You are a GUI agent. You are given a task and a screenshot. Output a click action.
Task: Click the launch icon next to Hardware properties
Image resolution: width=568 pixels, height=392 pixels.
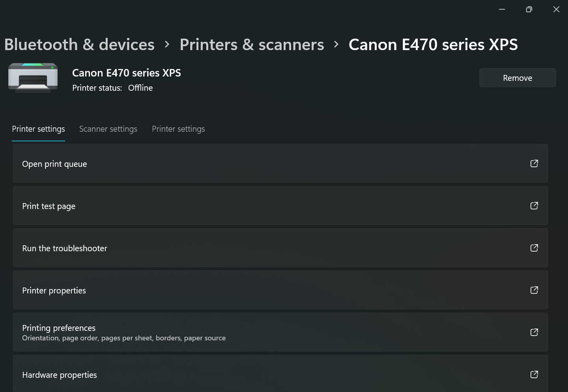point(534,375)
